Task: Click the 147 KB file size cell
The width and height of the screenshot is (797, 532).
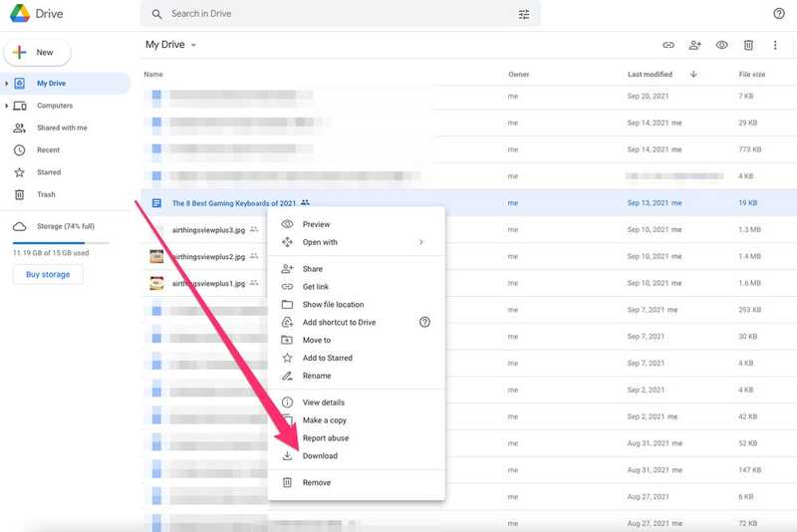Action: pos(750,470)
